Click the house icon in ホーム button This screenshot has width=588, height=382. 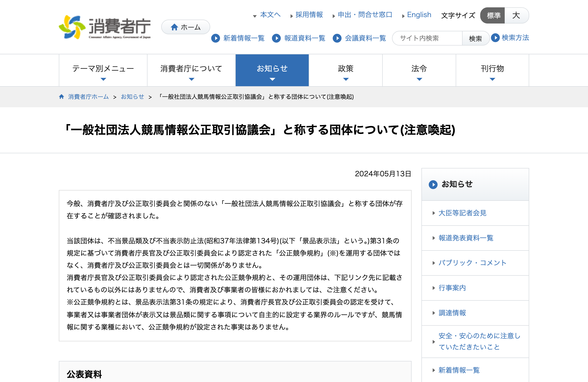pyautogui.click(x=174, y=27)
